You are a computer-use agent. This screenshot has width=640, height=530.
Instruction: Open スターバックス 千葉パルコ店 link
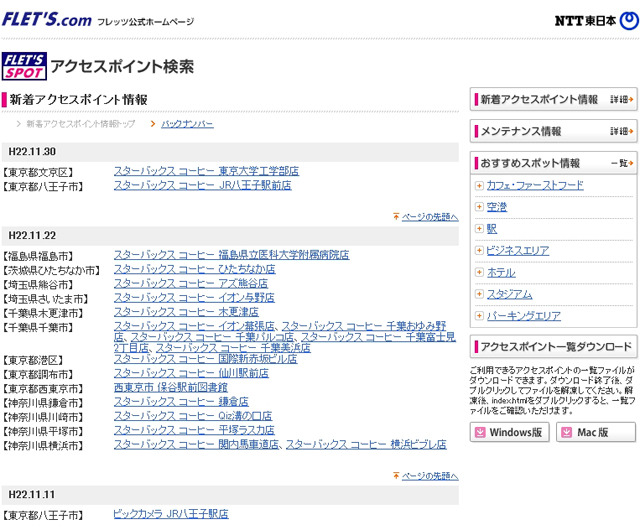click(x=212, y=337)
